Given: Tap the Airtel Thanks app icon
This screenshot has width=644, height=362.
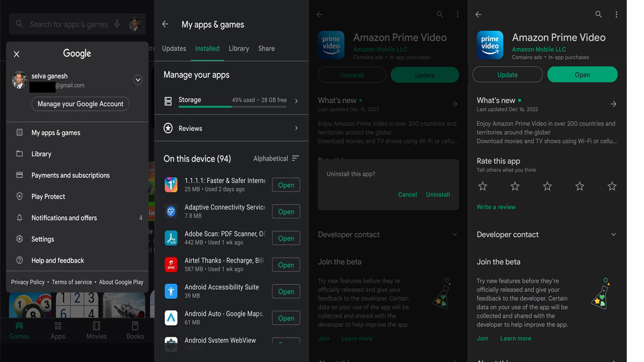Looking at the screenshot, I should [171, 265].
